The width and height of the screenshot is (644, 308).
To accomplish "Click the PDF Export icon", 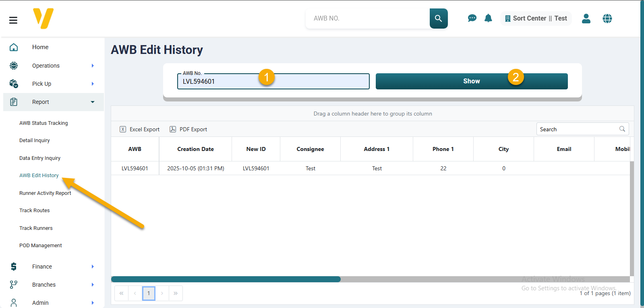I will pyautogui.click(x=173, y=129).
